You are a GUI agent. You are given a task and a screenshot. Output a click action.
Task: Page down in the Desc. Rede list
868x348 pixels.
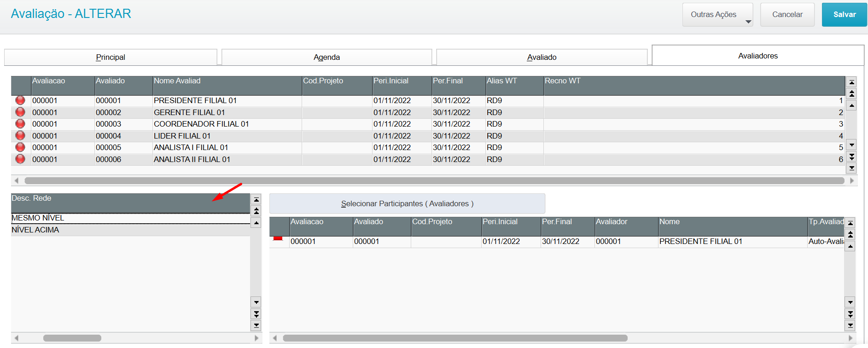(x=256, y=314)
